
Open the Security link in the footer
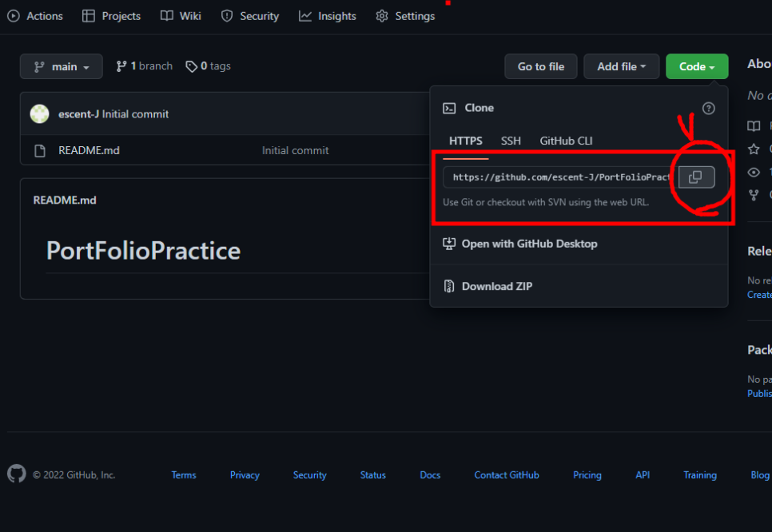coord(310,475)
